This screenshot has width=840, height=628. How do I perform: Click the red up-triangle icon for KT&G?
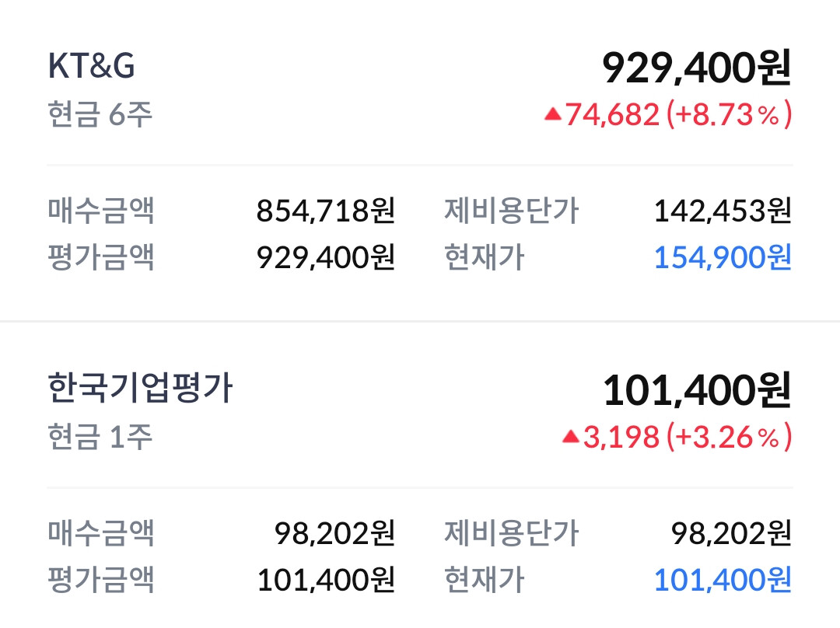coord(552,115)
